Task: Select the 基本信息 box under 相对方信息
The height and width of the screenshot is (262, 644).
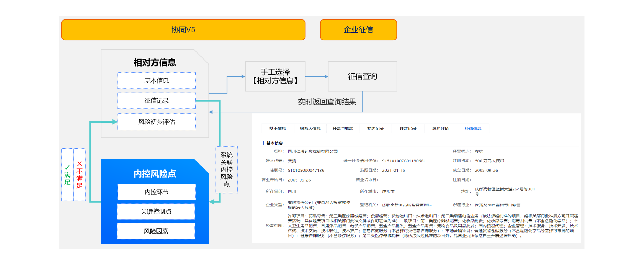Action: click(156, 81)
